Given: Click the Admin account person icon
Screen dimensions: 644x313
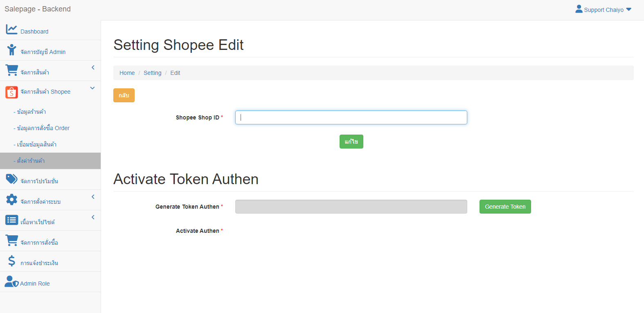Looking at the screenshot, I should (x=11, y=50).
